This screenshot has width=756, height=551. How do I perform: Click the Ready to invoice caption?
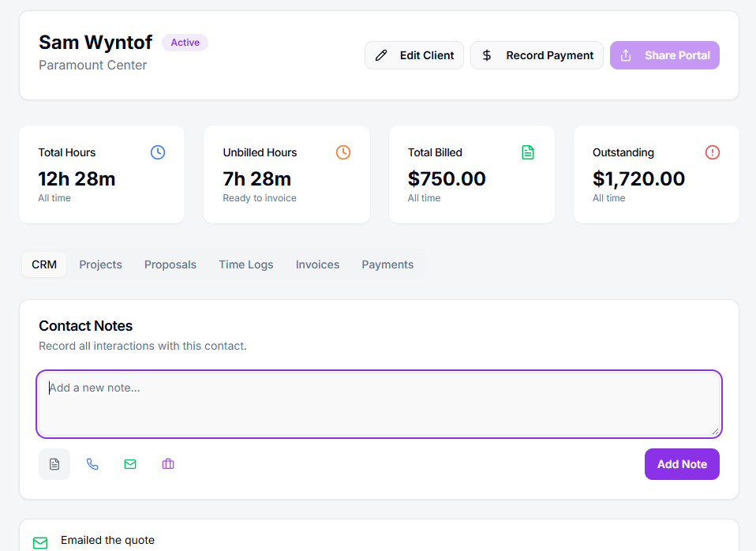click(x=260, y=198)
